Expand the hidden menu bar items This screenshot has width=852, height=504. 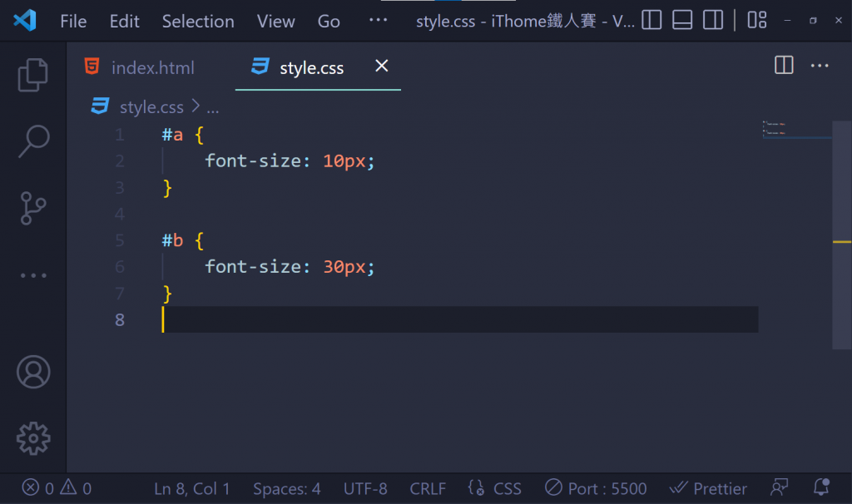(x=378, y=21)
